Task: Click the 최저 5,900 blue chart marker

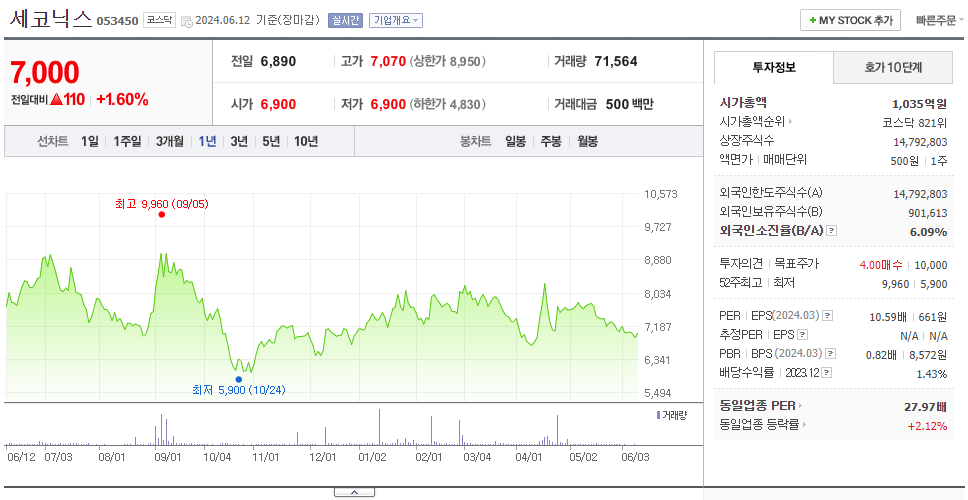Action: [239, 380]
